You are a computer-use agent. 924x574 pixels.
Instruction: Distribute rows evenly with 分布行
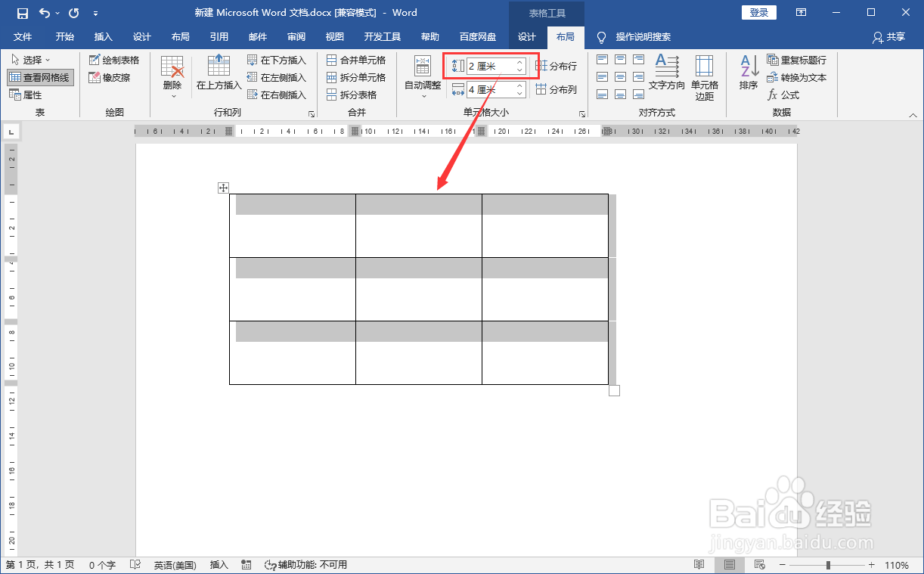point(556,67)
